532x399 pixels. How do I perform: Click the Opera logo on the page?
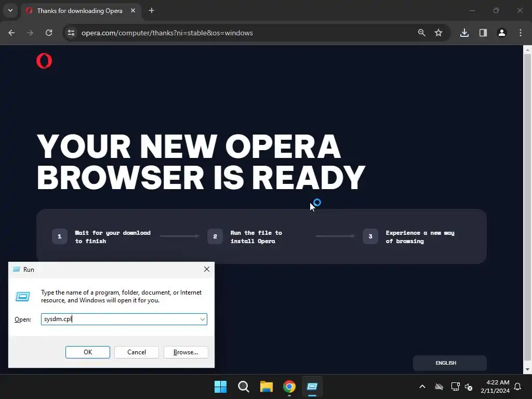click(44, 61)
